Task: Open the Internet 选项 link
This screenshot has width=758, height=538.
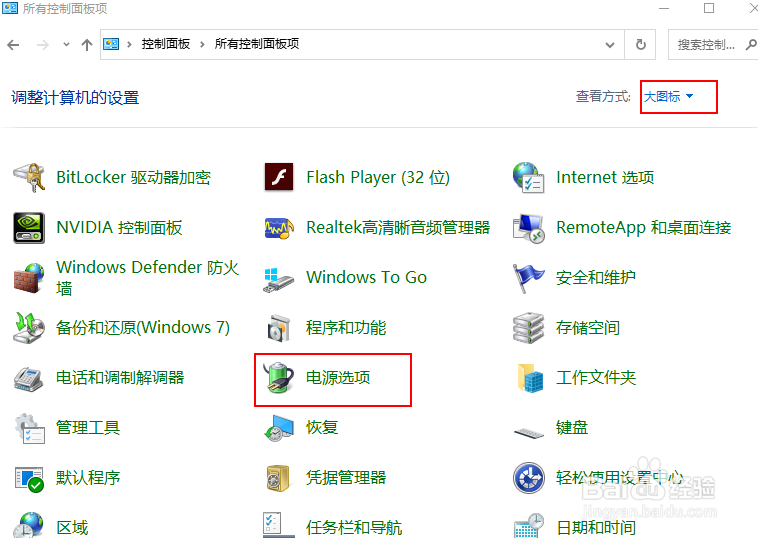Action: [605, 177]
